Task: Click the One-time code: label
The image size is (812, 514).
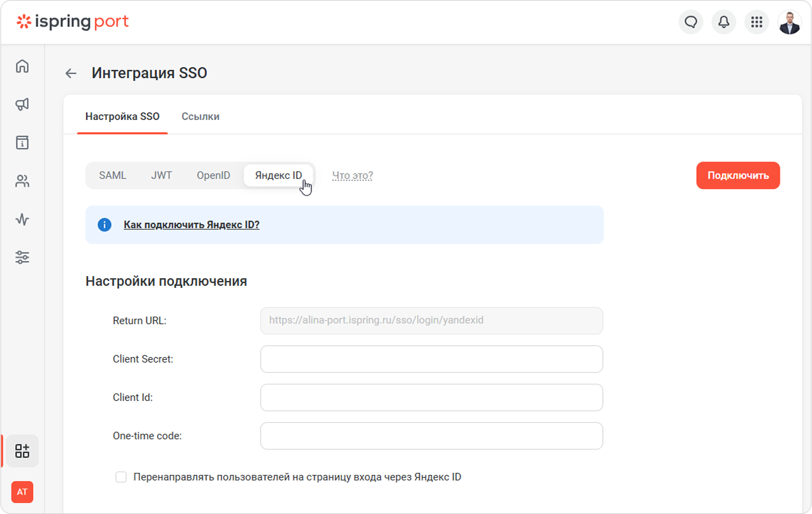Action: click(147, 435)
